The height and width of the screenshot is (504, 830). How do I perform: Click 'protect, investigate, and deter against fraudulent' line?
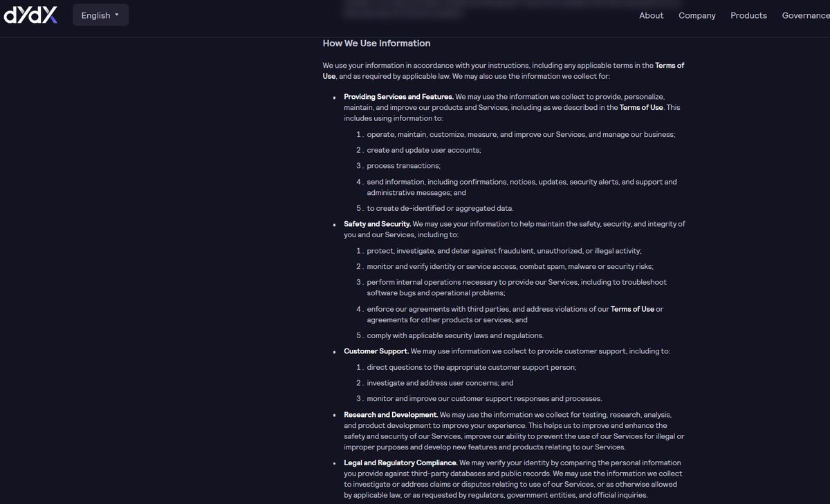504,251
